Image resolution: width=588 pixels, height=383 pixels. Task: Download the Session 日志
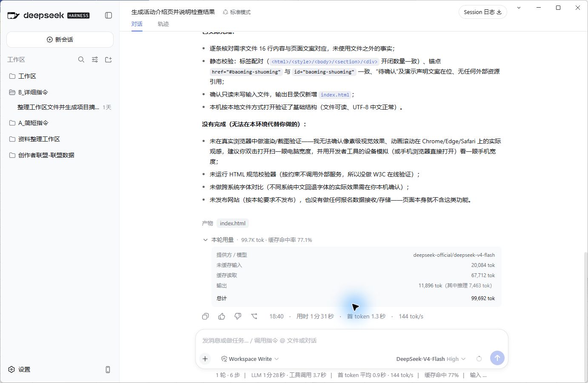(482, 12)
